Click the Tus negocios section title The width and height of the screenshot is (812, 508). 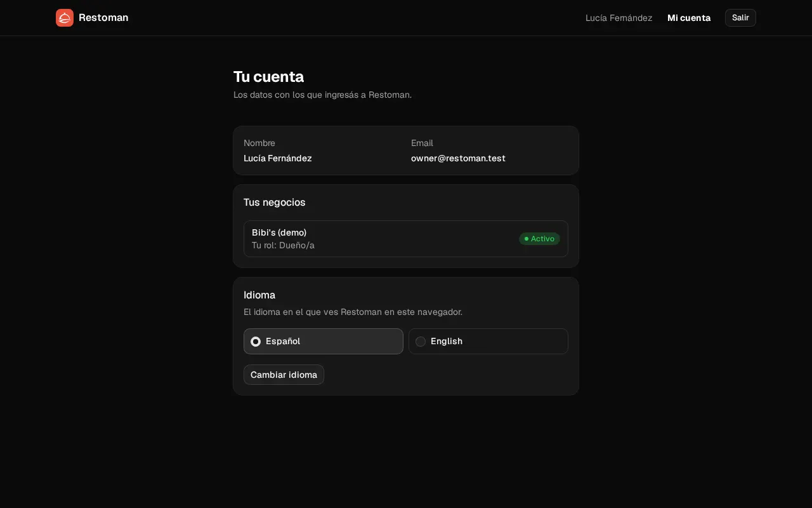(274, 202)
